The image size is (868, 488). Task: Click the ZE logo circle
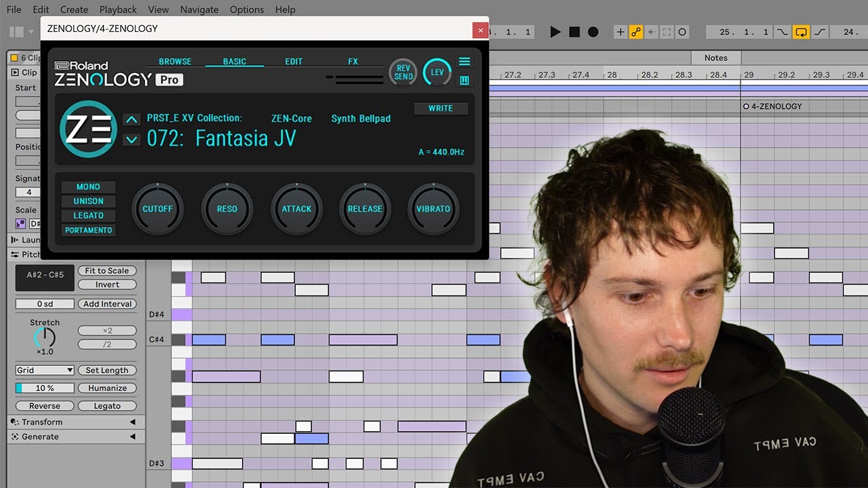click(88, 129)
